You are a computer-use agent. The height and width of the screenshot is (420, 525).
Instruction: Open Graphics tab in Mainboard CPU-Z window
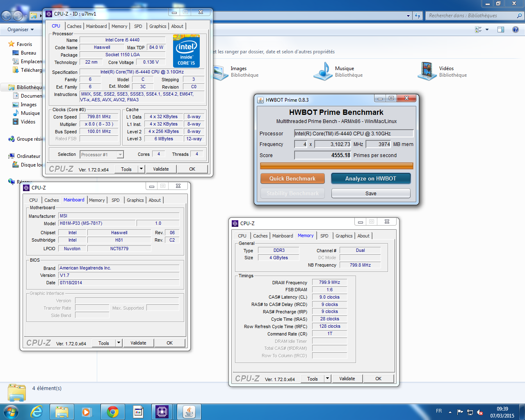tap(135, 200)
